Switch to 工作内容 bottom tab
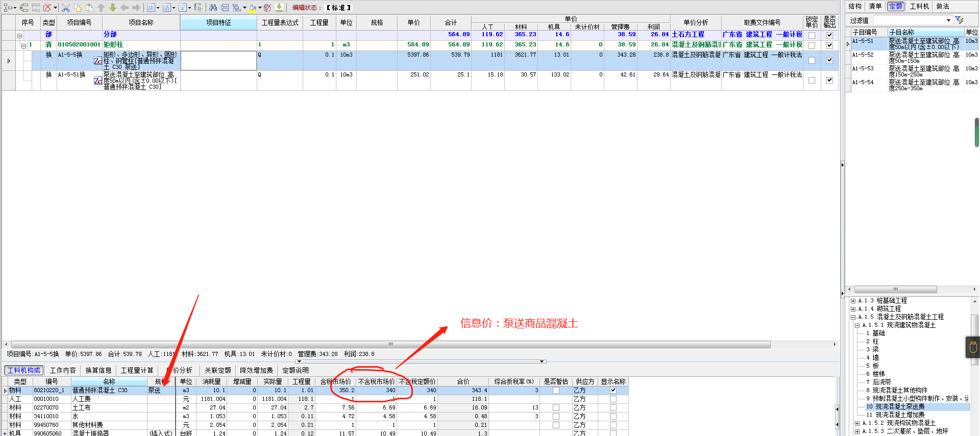This screenshot has width=980, height=436. pos(63,370)
